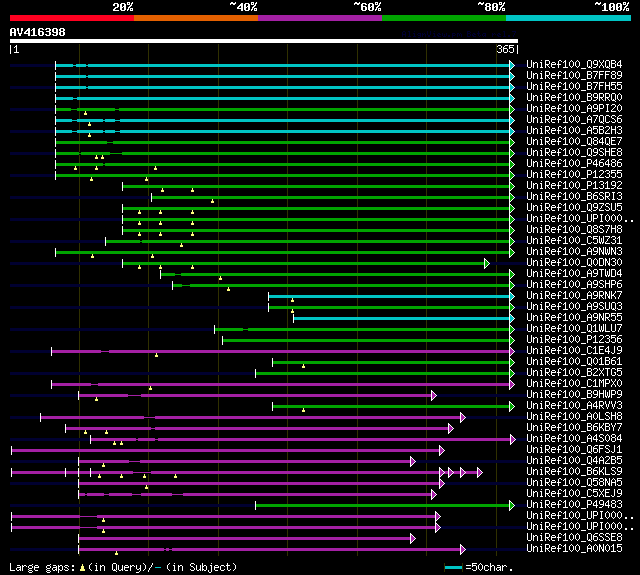Click UniRef100_Q84QE7 text

click(x=574, y=142)
